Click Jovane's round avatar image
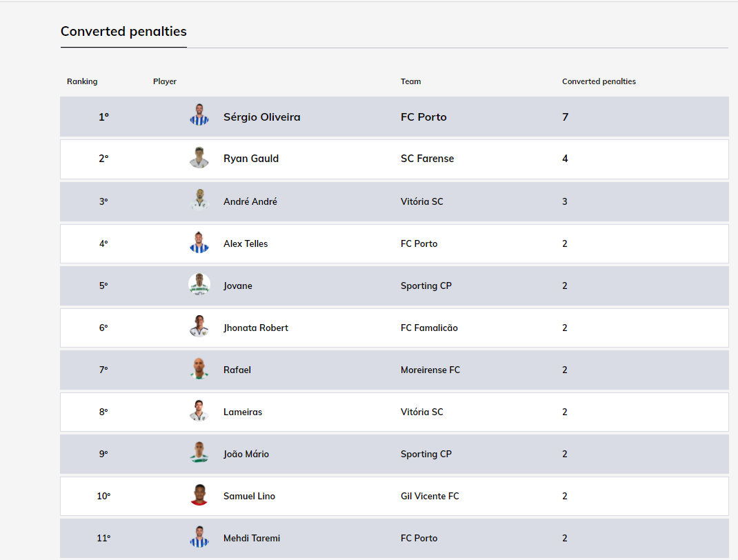This screenshot has height=560, width=738. pyautogui.click(x=199, y=285)
